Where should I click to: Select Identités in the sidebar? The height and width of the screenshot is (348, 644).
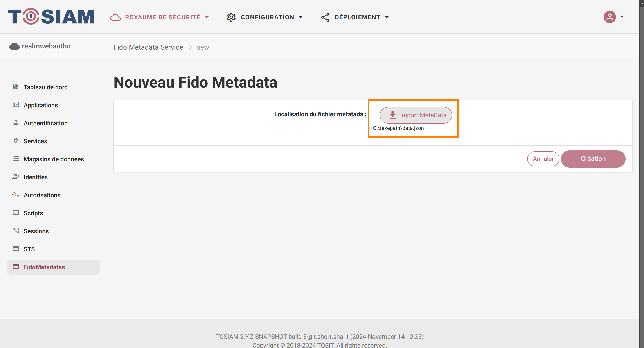[54, 177]
